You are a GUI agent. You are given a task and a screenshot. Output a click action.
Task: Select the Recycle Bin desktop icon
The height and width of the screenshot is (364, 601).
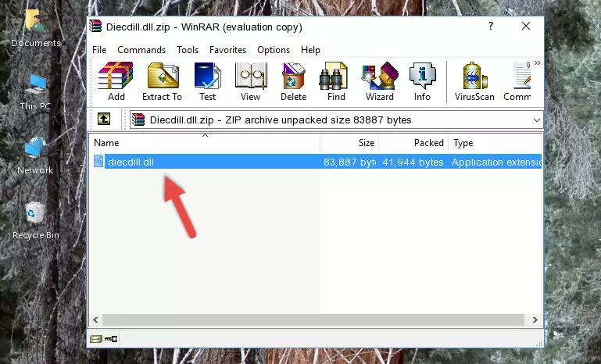point(35,221)
